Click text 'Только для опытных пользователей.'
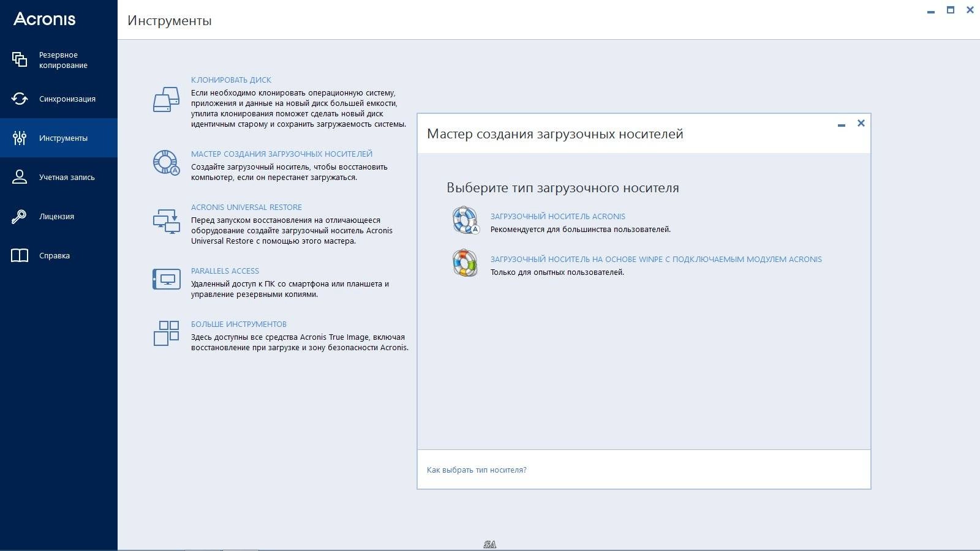 (557, 272)
